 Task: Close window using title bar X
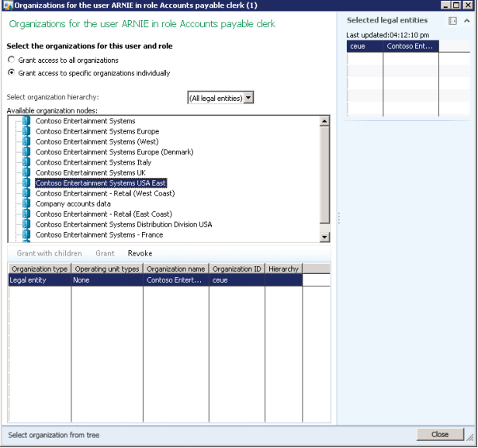point(468,5)
